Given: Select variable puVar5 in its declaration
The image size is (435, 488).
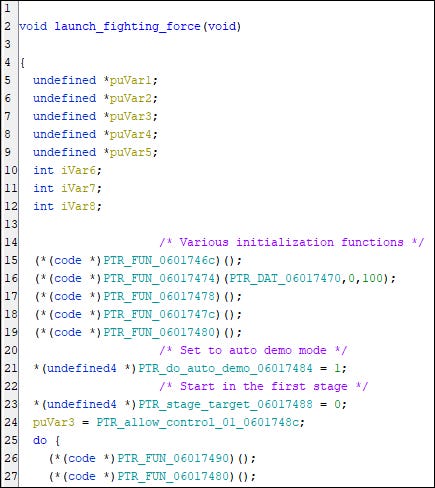Looking at the screenshot, I should coord(131,152).
